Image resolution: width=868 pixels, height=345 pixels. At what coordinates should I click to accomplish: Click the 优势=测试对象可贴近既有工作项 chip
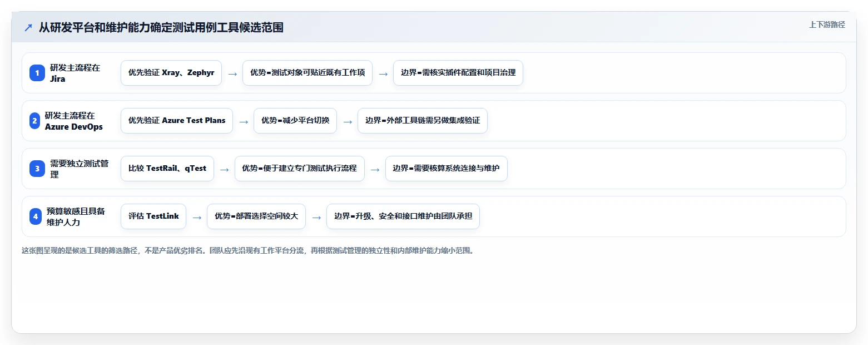(307, 73)
